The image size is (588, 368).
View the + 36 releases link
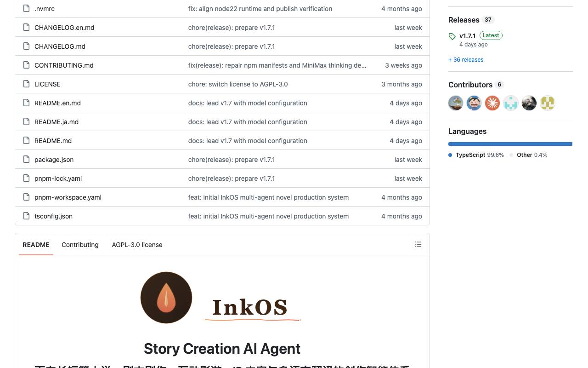466,60
